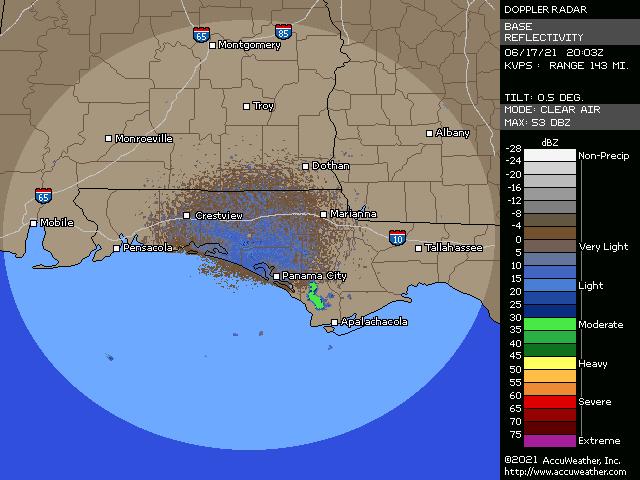Click the I-10 shield near Tallahassee
640x480 pixels.
pos(397,237)
